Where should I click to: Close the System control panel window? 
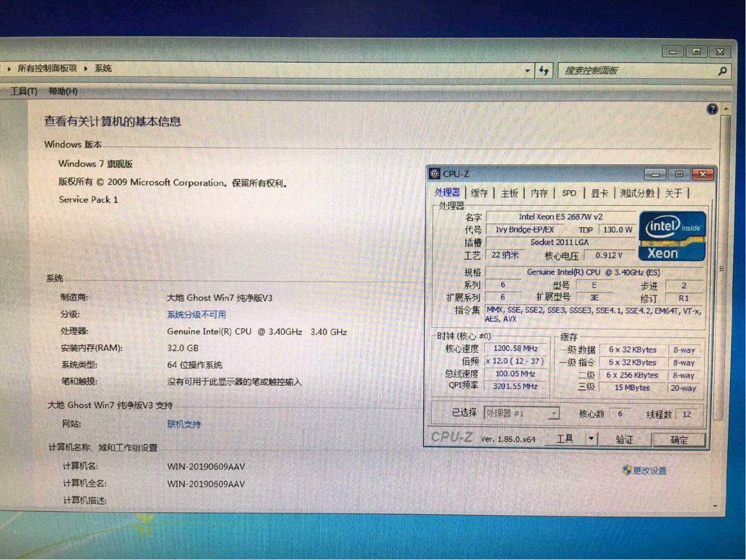(720, 51)
